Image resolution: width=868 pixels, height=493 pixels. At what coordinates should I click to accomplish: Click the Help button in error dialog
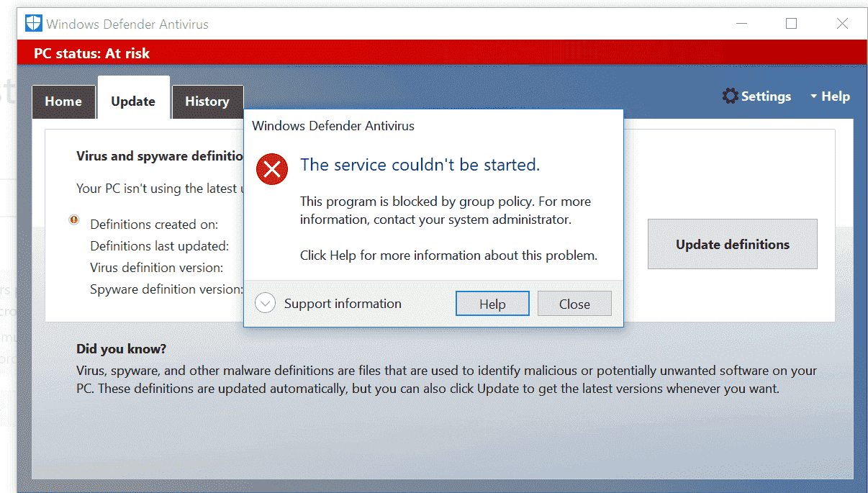tap(492, 304)
